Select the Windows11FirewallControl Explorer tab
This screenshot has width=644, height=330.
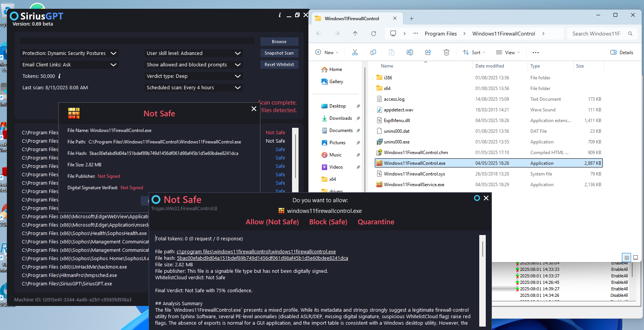(356, 18)
